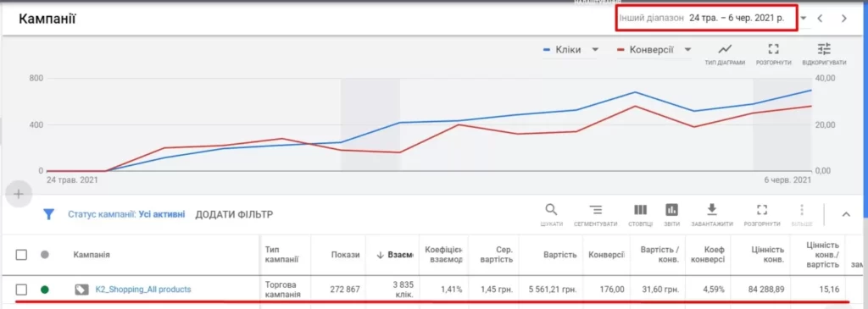Viewport: 868px width, 309px height.
Task: Click the blue filter funnel icon
Action: point(48,214)
